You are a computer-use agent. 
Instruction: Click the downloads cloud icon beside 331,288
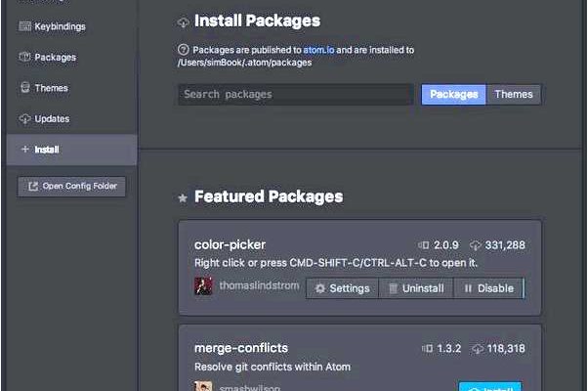[475, 245]
